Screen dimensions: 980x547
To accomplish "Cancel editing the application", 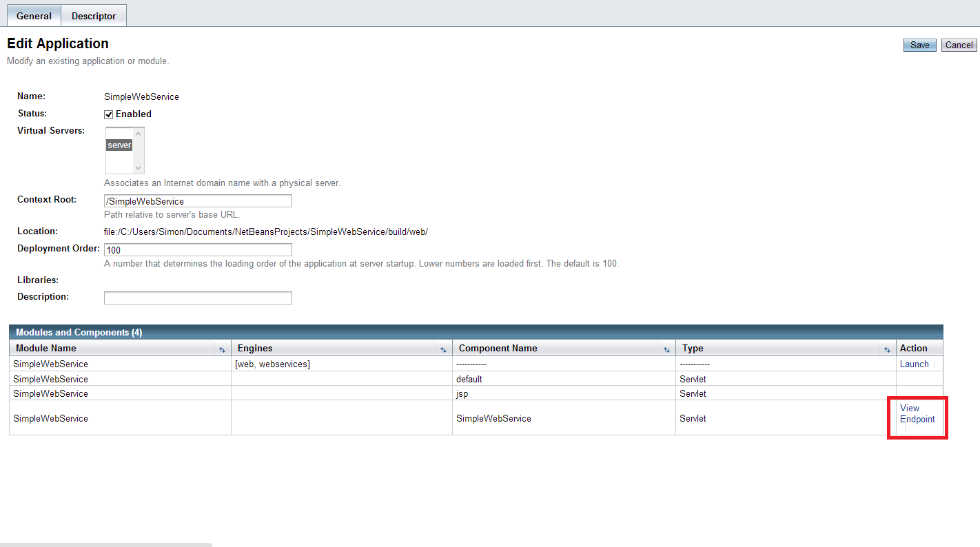I will point(959,45).
